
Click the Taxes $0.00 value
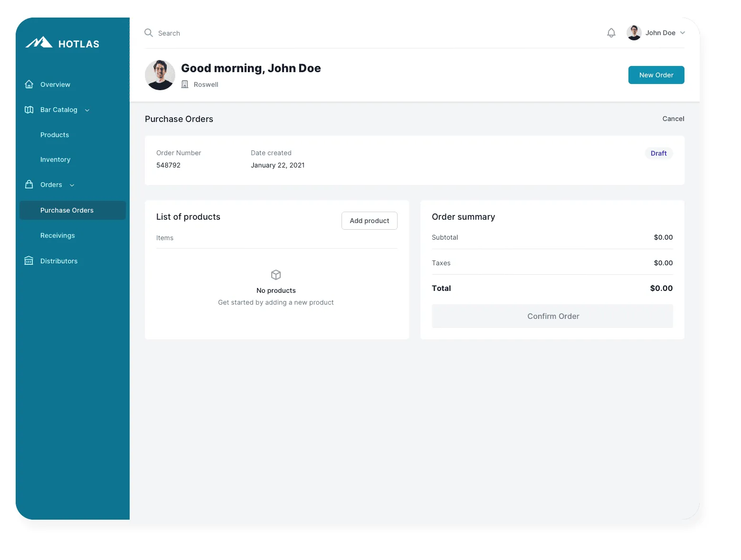[x=664, y=263]
